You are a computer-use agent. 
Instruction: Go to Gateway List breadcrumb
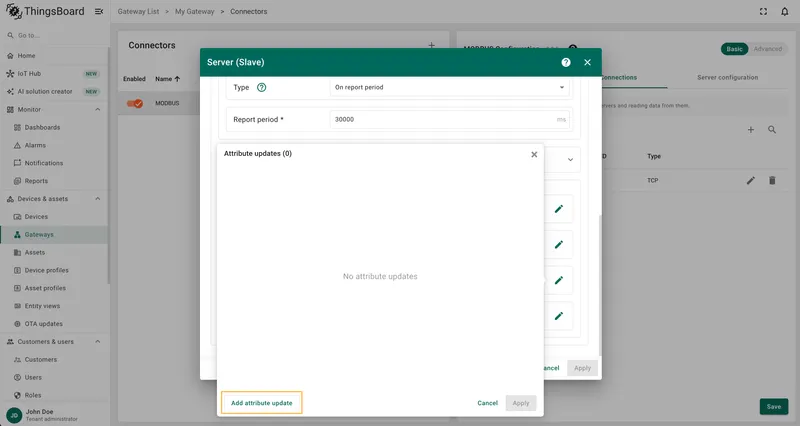point(138,11)
